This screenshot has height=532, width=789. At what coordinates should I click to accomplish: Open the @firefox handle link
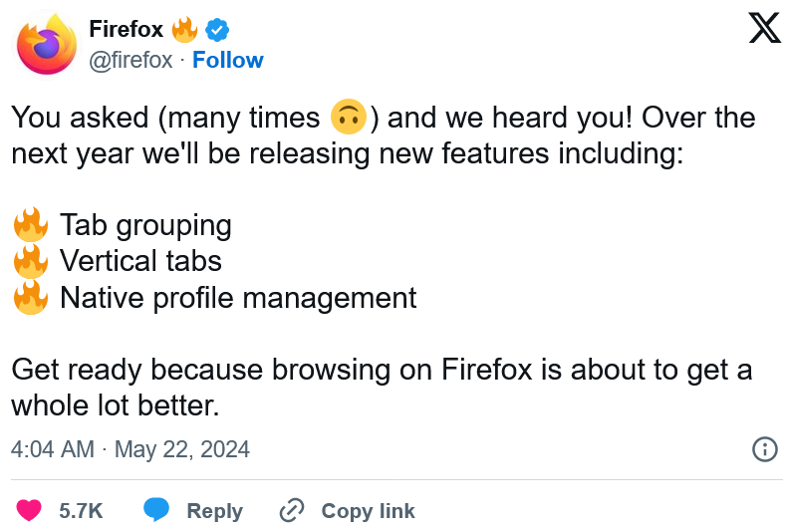pyautogui.click(x=131, y=61)
